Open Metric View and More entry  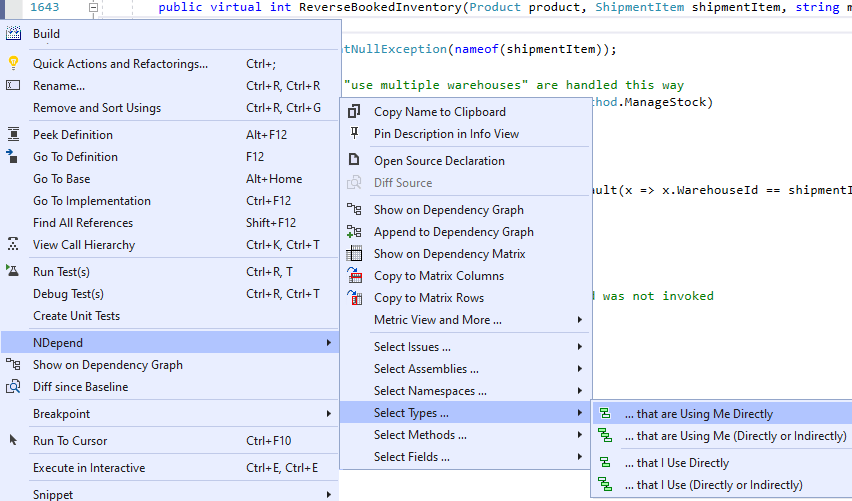click(x=466, y=320)
